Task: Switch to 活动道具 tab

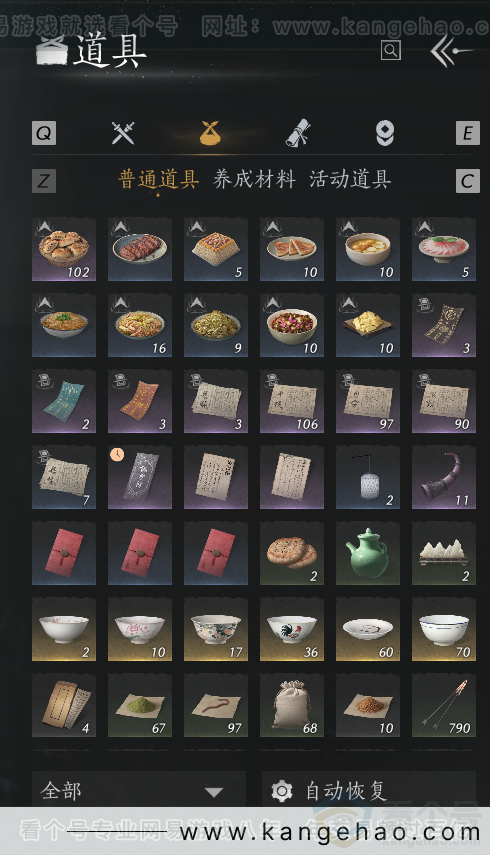Action: [350, 180]
